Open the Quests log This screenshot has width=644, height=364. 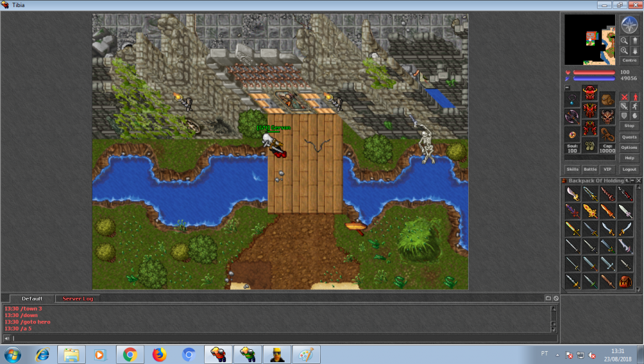click(629, 137)
